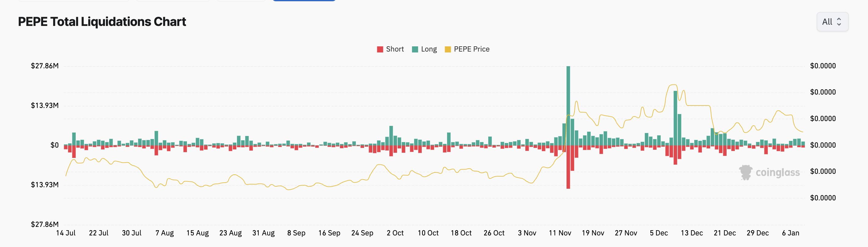Click the 2 Oct date label

(395, 233)
